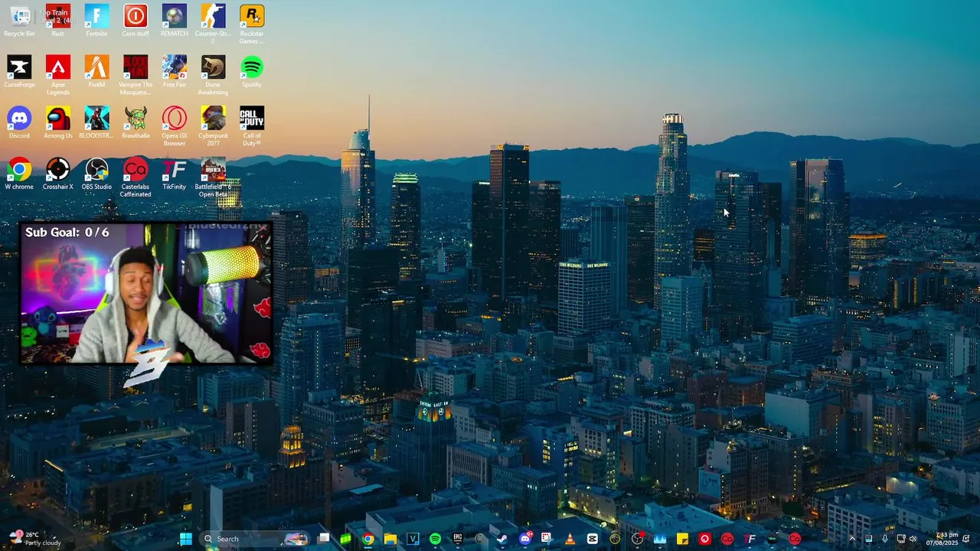Image resolution: width=980 pixels, height=551 pixels.
Task: Open Steam from the taskbar
Action: (501, 539)
